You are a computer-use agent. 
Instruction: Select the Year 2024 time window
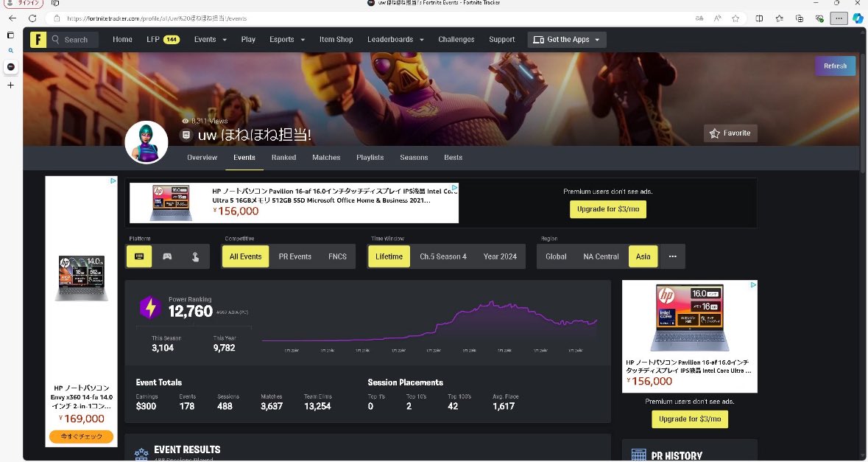(x=500, y=256)
